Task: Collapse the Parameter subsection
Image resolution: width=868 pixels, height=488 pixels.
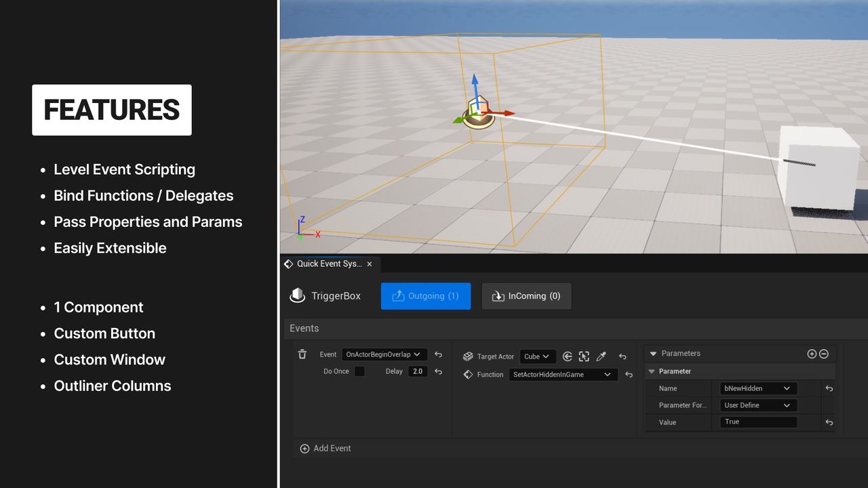Action: [651, 371]
